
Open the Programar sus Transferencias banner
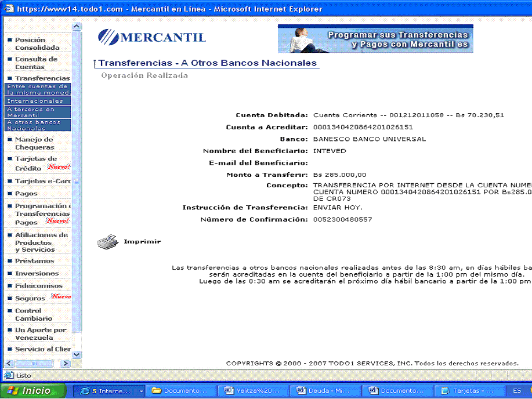tap(375, 39)
